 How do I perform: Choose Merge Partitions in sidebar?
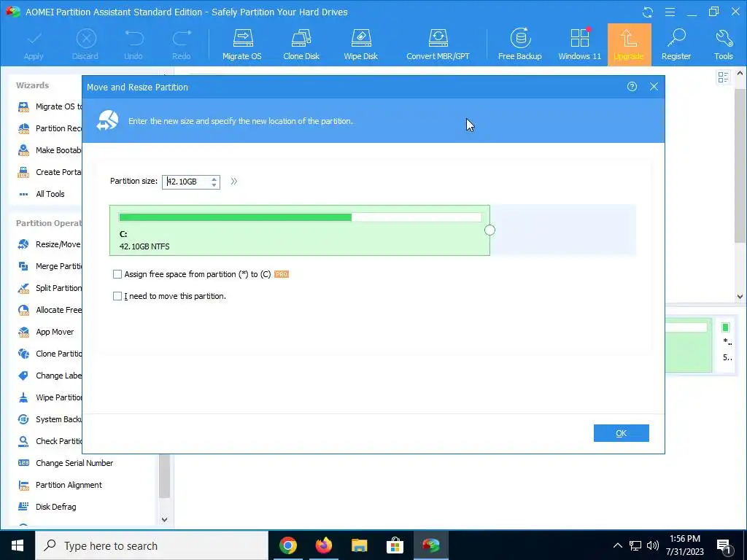click(x=49, y=266)
